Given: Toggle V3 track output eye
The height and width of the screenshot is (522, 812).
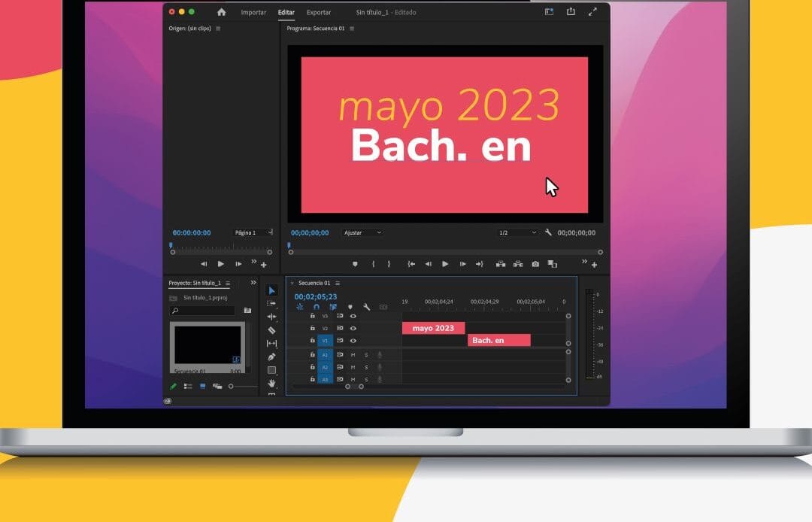Looking at the screenshot, I should pyautogui.click(x=353, y=316).
